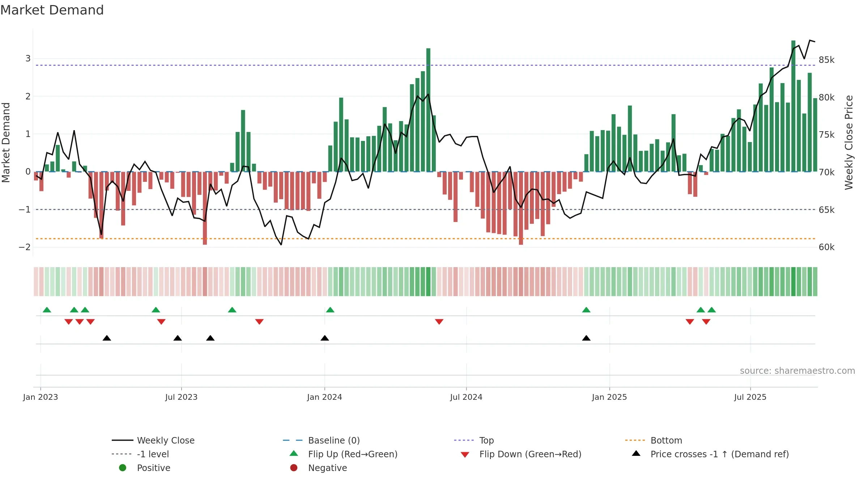Screen dimensions: 868x488
Task: Click the purple dotted Top sample in legend
Action: click(x=465, y=440)
